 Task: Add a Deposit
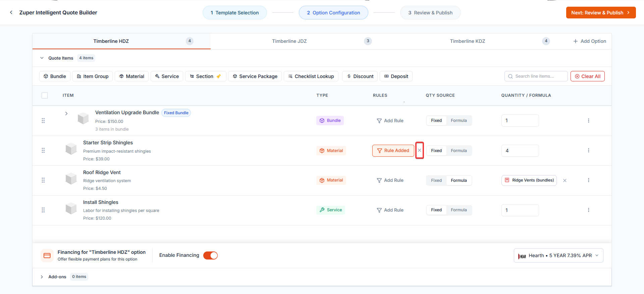click(396, 76)
